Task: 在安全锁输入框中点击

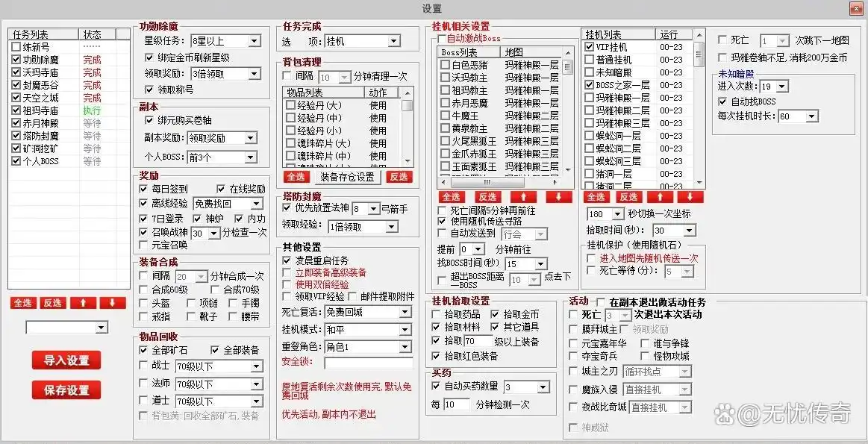Action: pos(369,363)
